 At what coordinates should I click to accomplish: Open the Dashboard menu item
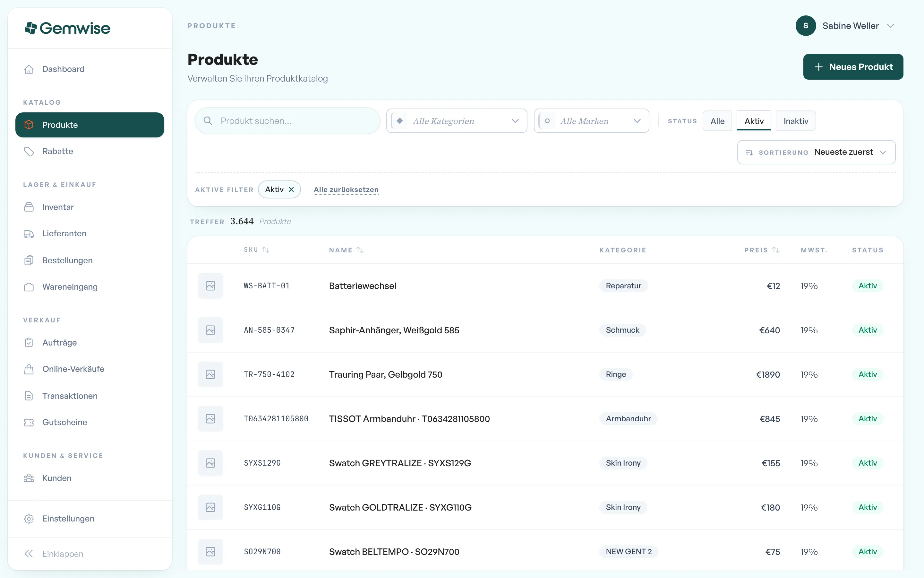click(x=90, y=69)
